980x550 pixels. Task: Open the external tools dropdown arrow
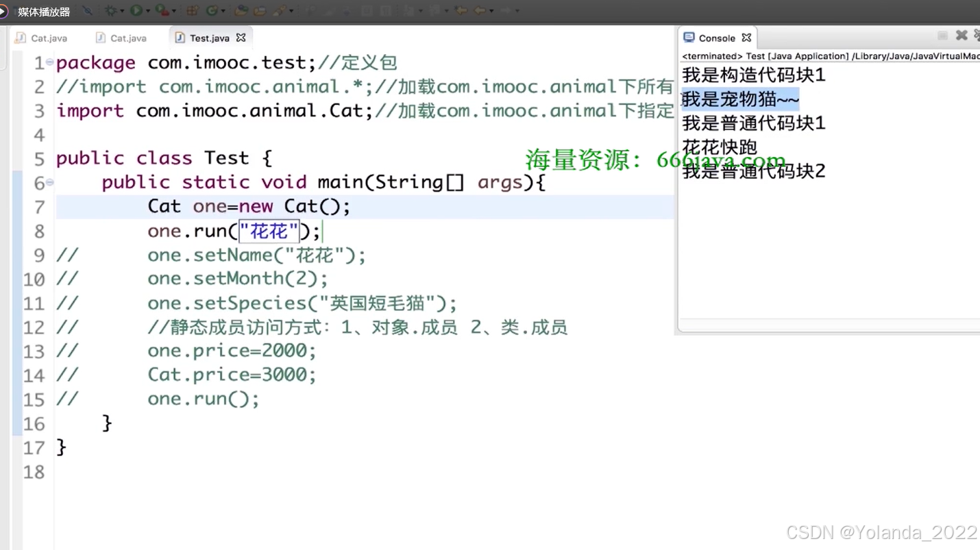pos(173,11)
